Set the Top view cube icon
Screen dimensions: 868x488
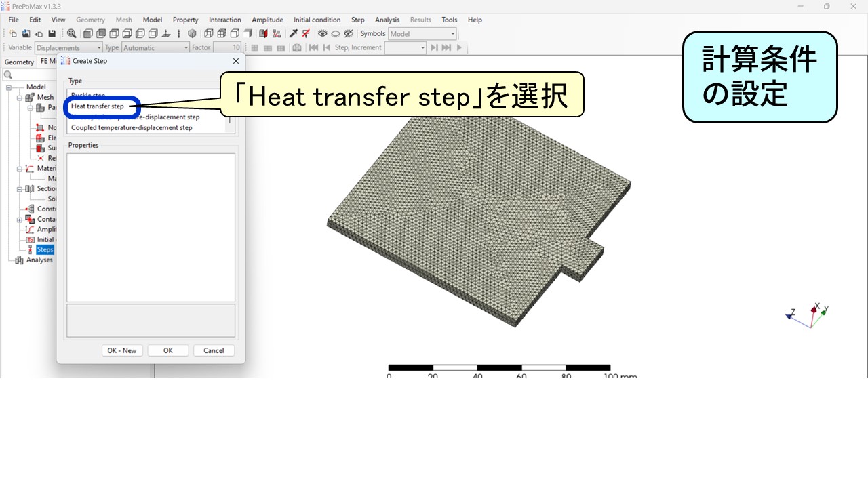point(114,33)
